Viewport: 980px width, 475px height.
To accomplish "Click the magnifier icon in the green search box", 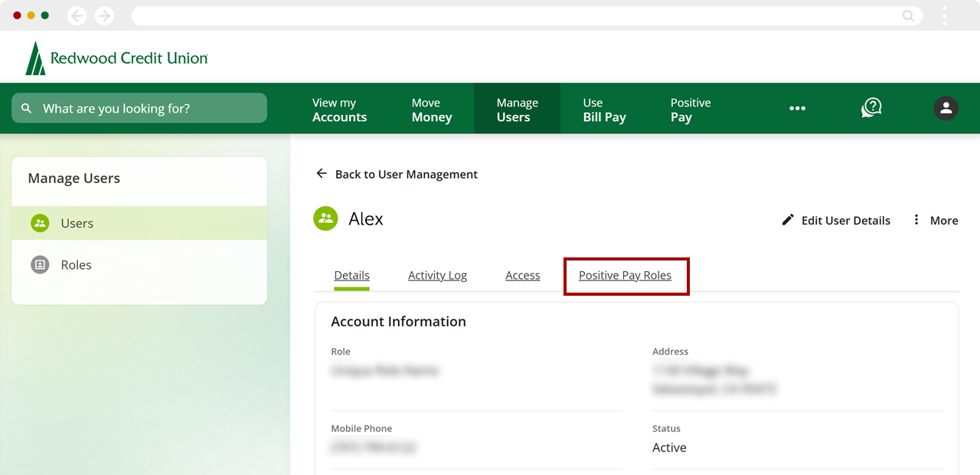I will click(x=27, y=109).
